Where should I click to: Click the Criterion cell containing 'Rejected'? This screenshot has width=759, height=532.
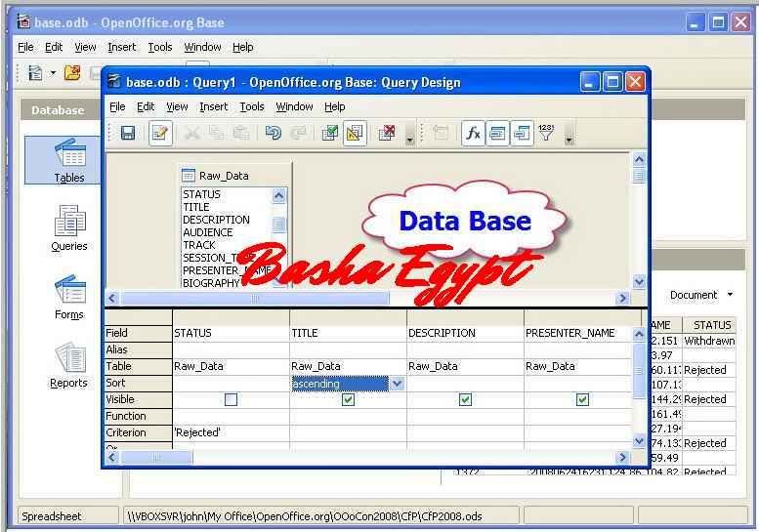[x=232, y=432]
